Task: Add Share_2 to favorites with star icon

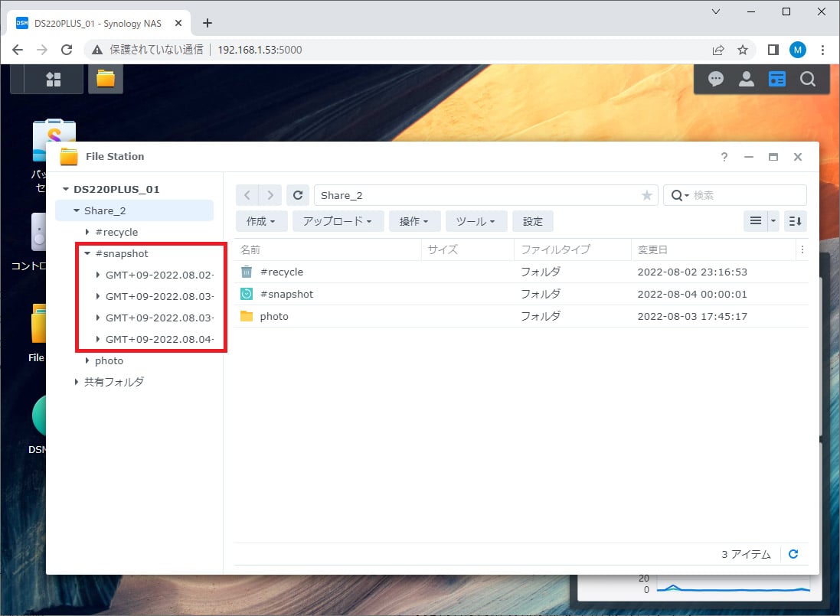Action: pos(646,195)
